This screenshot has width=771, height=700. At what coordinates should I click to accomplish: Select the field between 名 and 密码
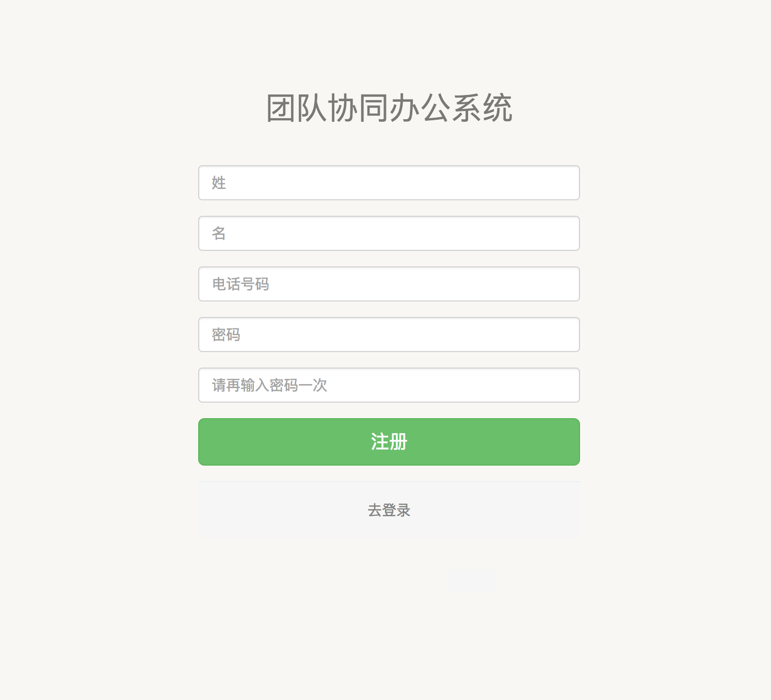(x=389, y=284)
